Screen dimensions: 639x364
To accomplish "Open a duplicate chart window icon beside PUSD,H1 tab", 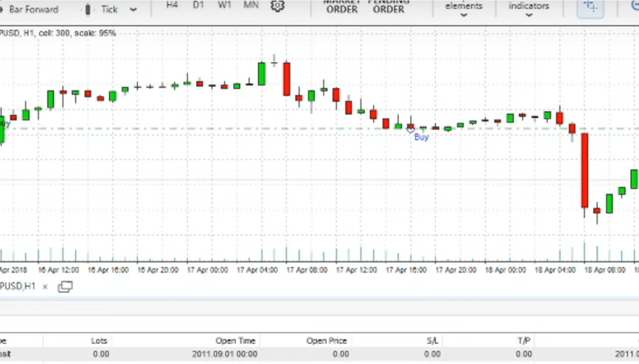I will (65, 286).
